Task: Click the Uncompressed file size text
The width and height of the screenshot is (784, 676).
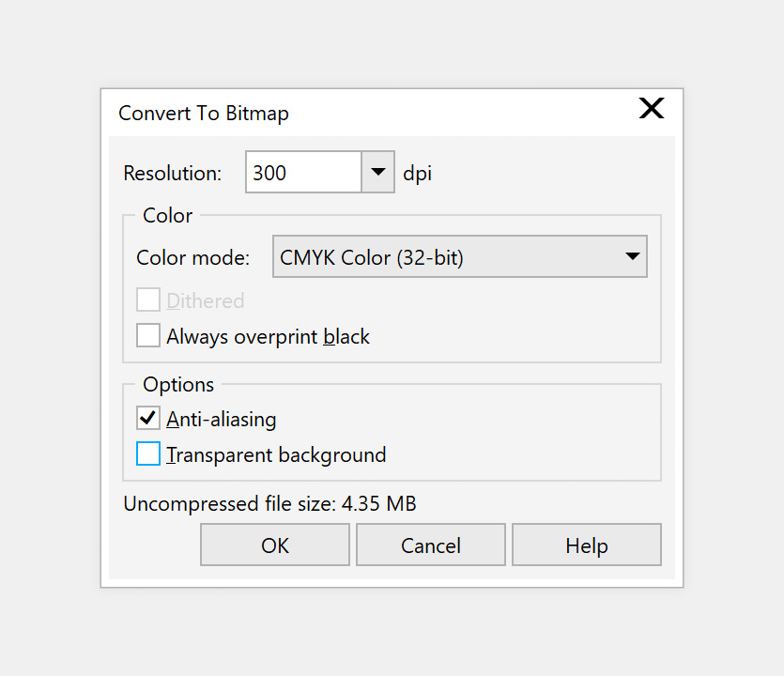Action: 270,503
